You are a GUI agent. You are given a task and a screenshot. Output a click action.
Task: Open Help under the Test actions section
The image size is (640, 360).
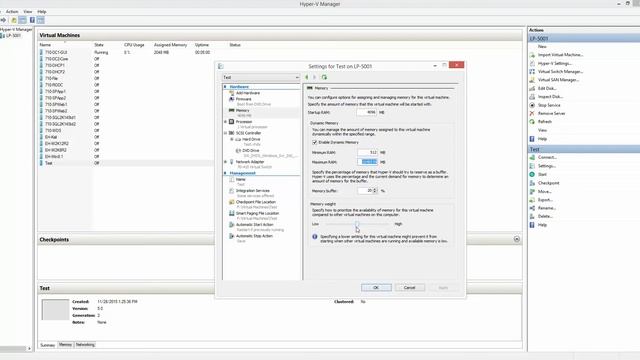click(x=542, y=225)
